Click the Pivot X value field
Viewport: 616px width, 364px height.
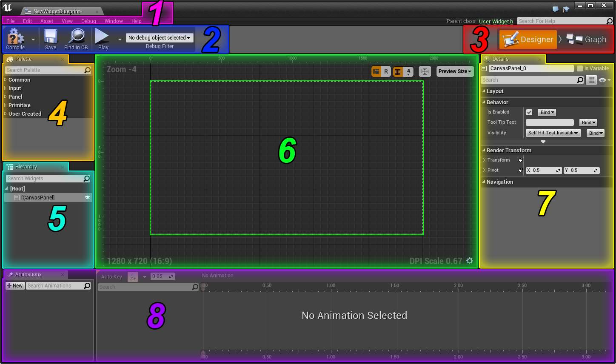pos(544,171)
